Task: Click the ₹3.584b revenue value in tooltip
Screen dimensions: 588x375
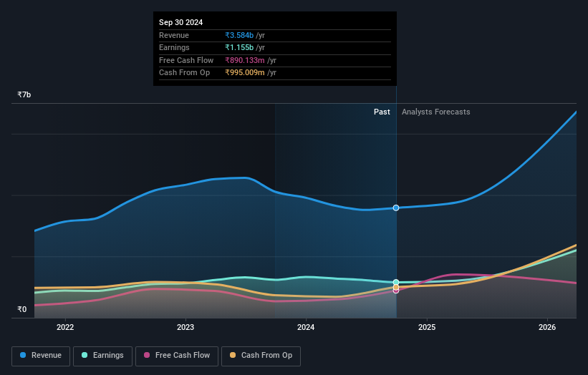Action: pos(239,35)
